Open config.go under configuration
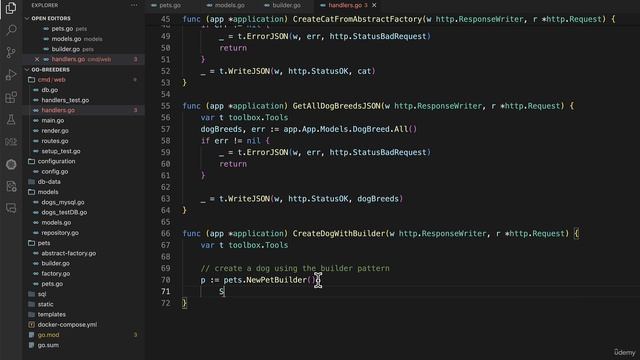 tap(55, 171)
